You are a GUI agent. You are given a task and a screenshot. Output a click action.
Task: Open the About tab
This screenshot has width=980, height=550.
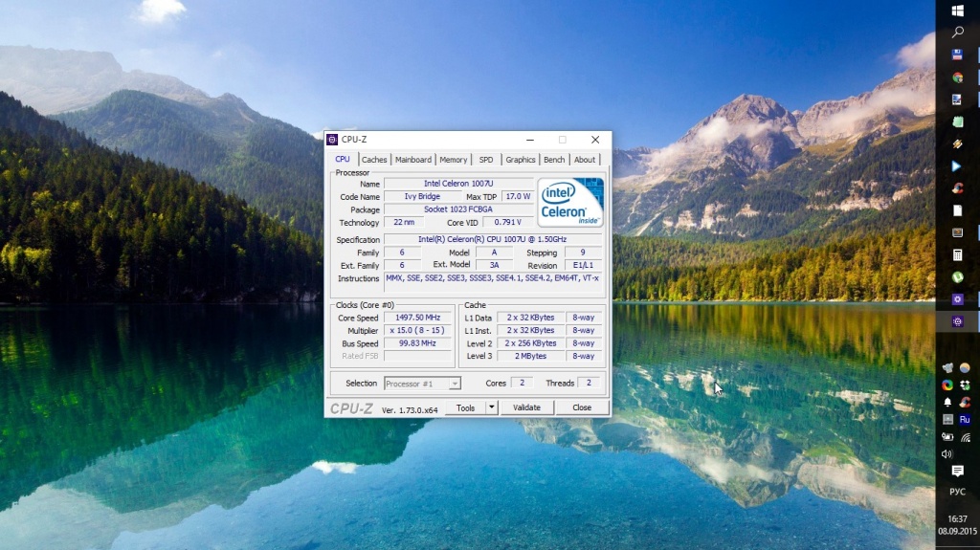[x=585, y=160]
